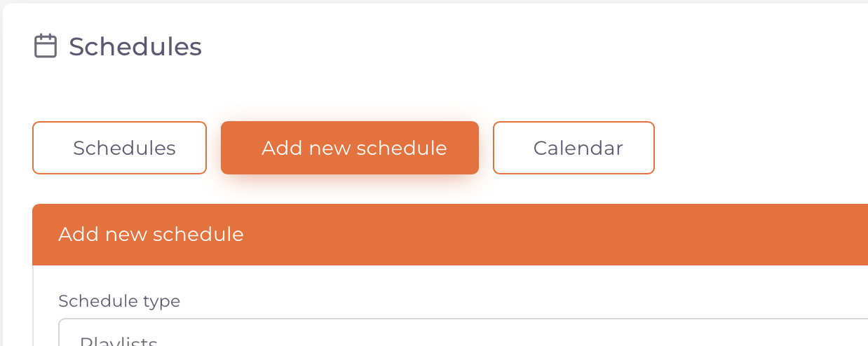Screen dimensions: 868x346
Task: Focus the Schedule type selection field
Action: [x=463, y=334]
